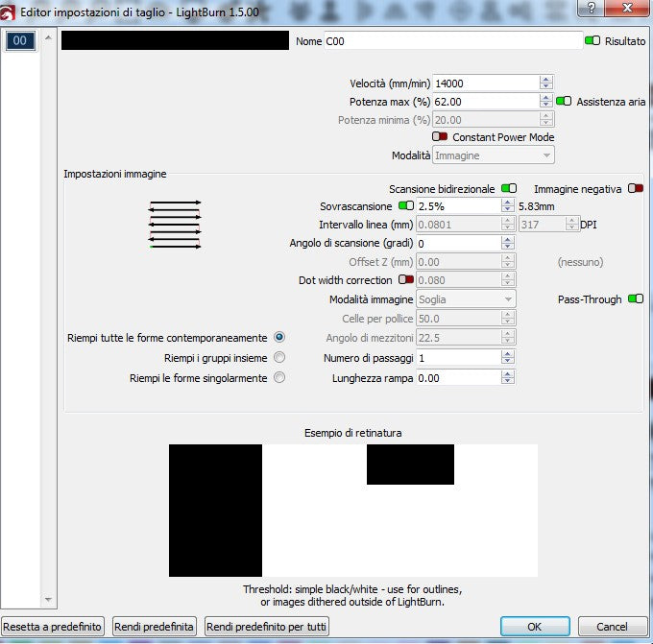Viewport: 653px width, 644px height.
Task: Open the Modalità dropdown
Action: click(494, 155)
